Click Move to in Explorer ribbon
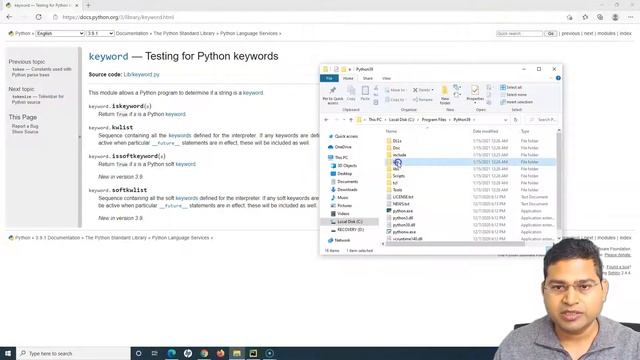The width and height of the screenshot is (640, 360). (x=395, y=90)
